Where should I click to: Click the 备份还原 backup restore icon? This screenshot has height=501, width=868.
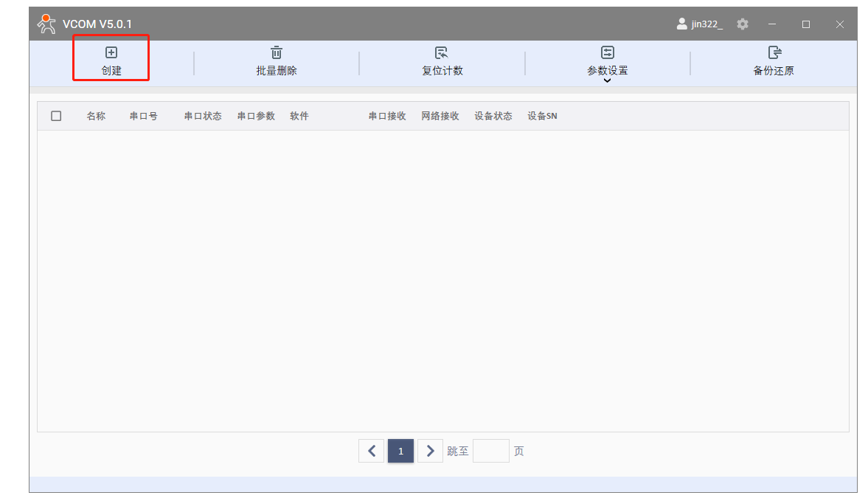pyautogui.click(x=774, y=52)
